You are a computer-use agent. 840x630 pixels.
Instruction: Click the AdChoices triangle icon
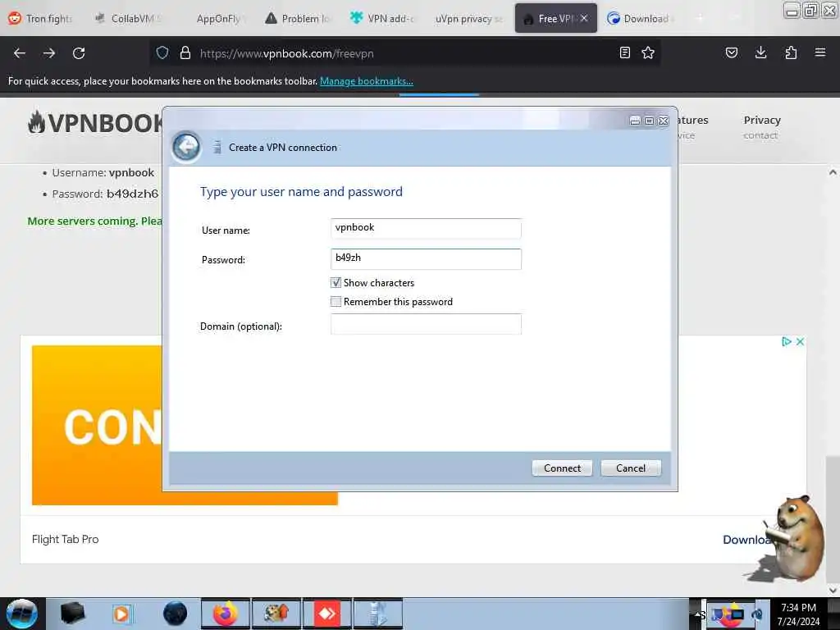(787, 342)
